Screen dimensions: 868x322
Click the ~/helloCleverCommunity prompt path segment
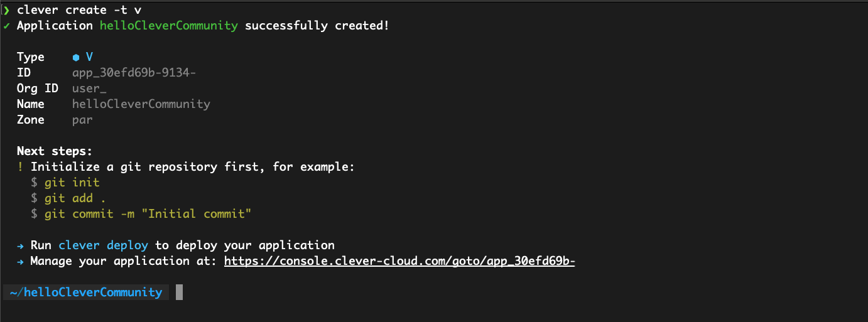click(85, 292)
